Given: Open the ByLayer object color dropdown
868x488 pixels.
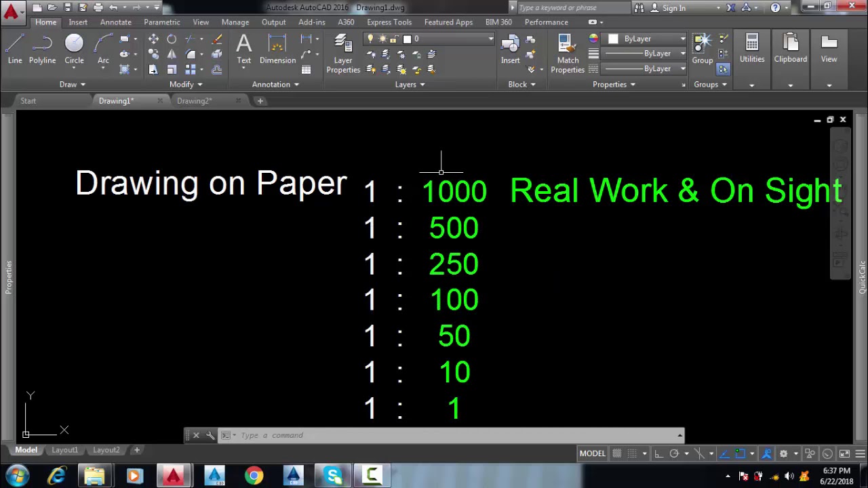Looking at the screenshot, I should pos(682,39).
